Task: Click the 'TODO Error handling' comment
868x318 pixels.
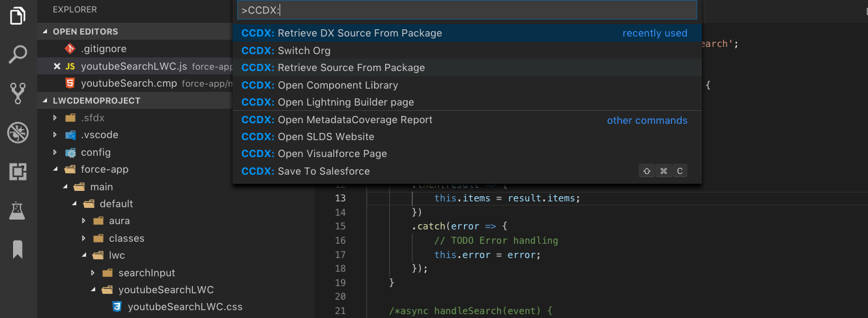Action: [496, 240]
